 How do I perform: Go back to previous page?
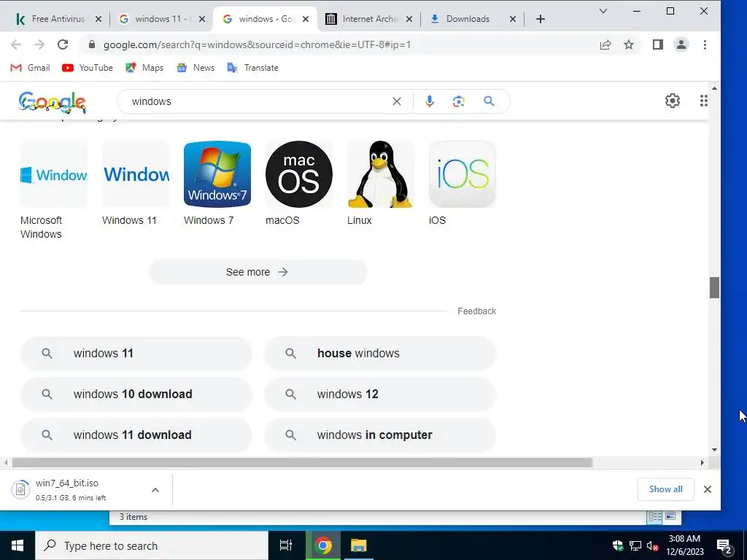(x=16, y=44)
